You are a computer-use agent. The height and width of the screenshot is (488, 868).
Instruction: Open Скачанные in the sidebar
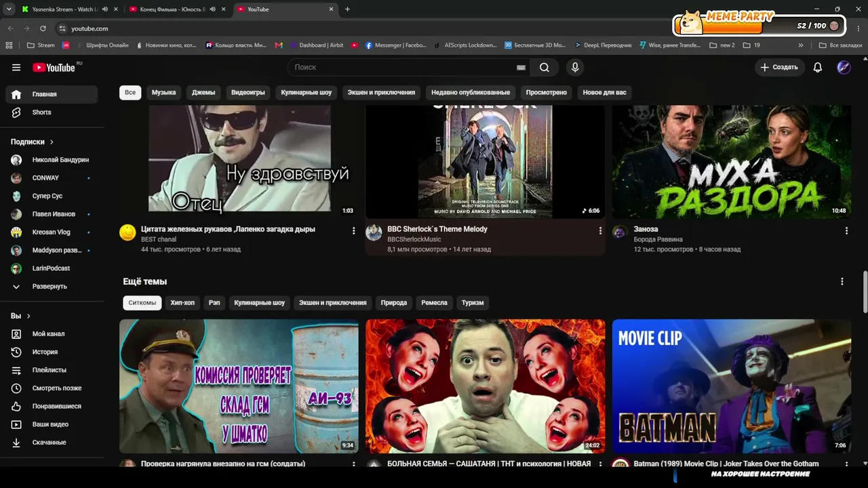(x=52, y=442)
